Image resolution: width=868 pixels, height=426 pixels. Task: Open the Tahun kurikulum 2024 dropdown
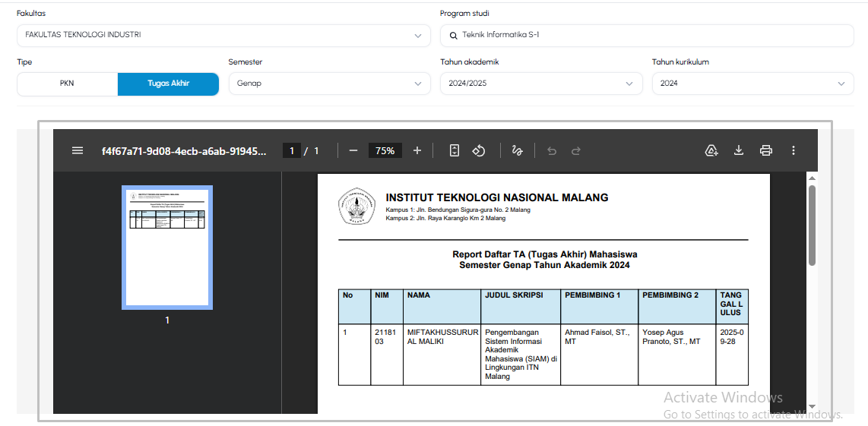tap(753, 84)
